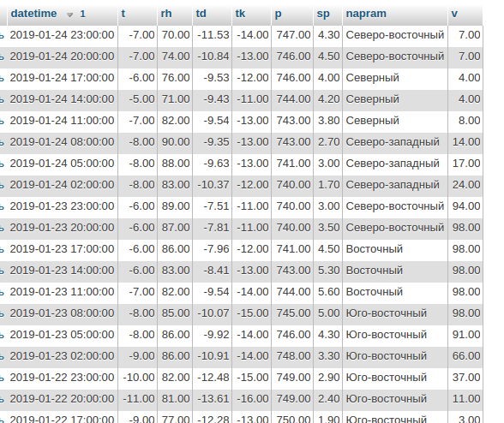Click the 2019-01-23 08:00:00 datetime cell

(63, 313)
